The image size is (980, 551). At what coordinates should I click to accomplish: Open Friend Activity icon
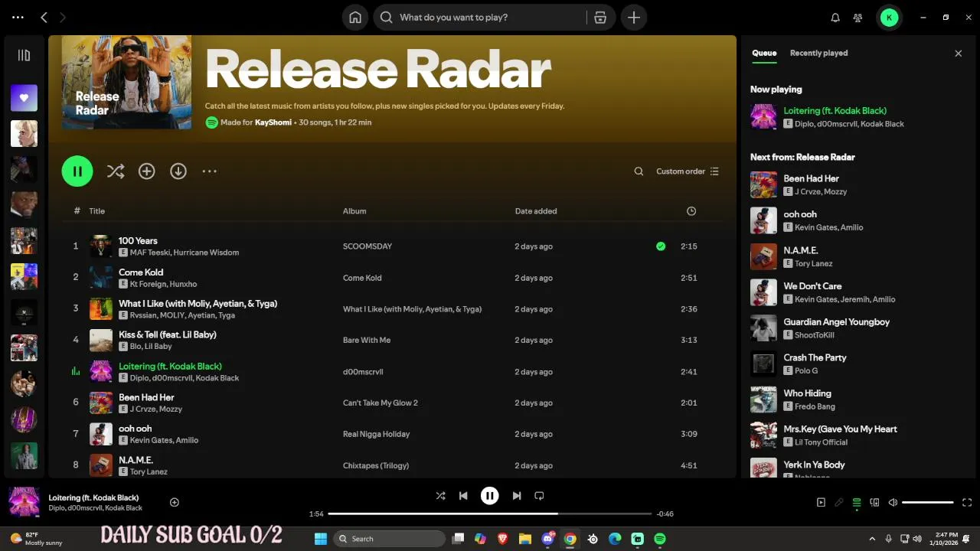(x=857, y=18)
